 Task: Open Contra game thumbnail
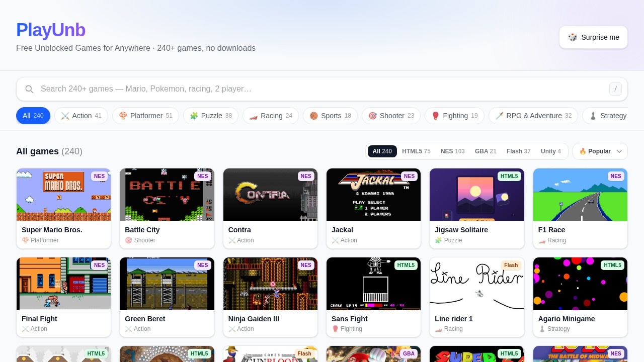pos(270,195)
